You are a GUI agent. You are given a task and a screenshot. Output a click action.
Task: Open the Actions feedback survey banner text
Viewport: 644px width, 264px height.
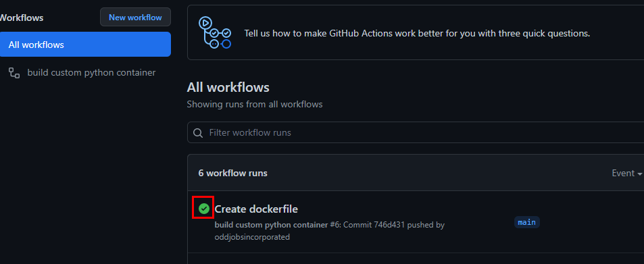(417, 33)
